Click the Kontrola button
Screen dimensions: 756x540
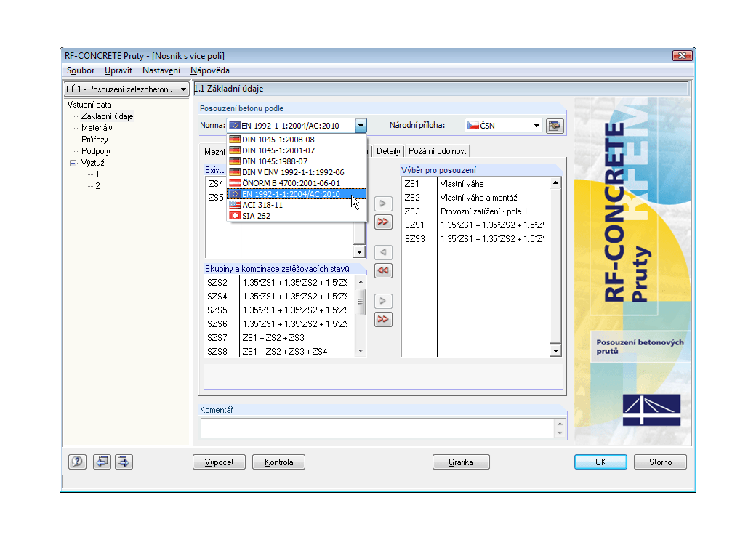[x=278, y=462]
